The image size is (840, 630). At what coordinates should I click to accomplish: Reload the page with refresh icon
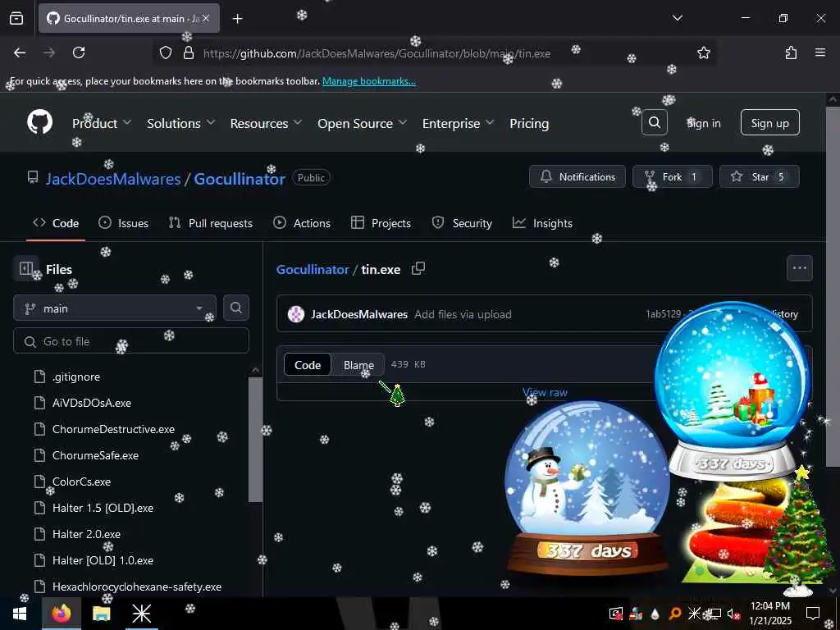79,52
